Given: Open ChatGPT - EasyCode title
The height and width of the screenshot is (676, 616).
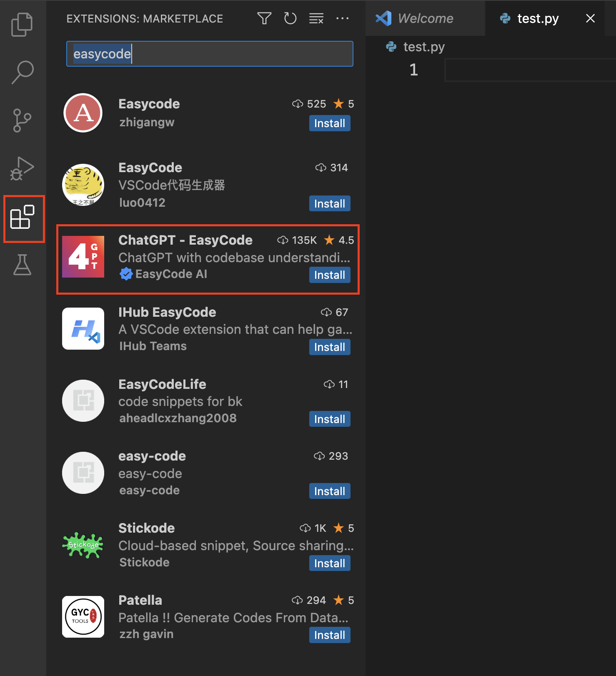Looking at the screenshot, I should coord(185,240).
